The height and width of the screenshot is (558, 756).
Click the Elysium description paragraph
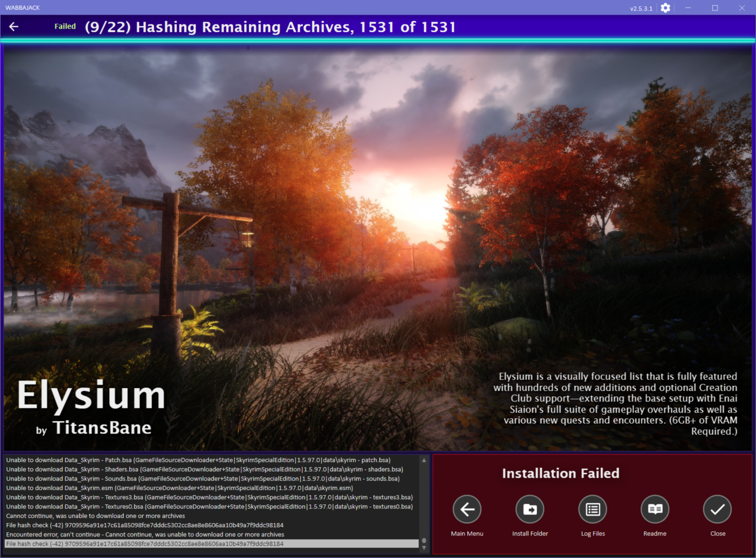pos(615,404)
